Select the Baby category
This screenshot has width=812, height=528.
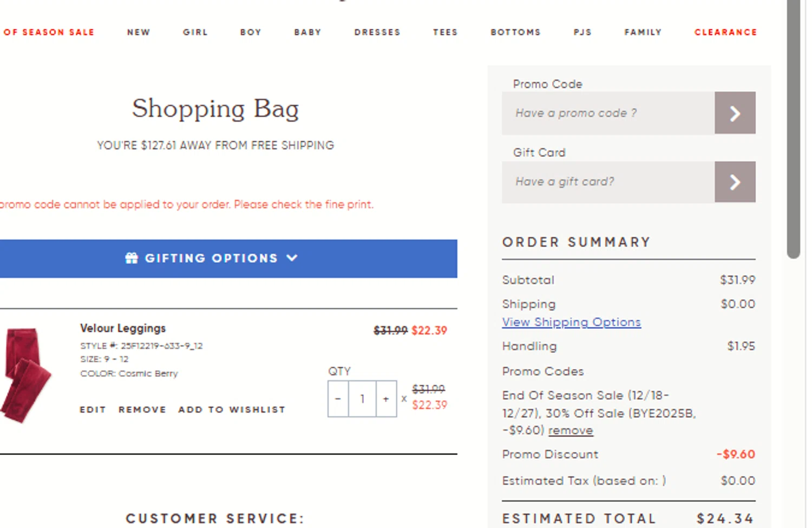[307, 32]
